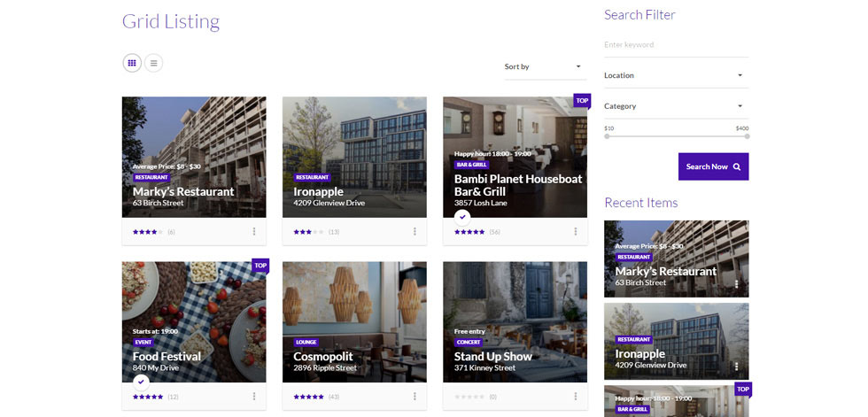The height and width of the screenshot is (417, 868).
Task: Click the '840 My Drive' address
Action: [156, 367]
